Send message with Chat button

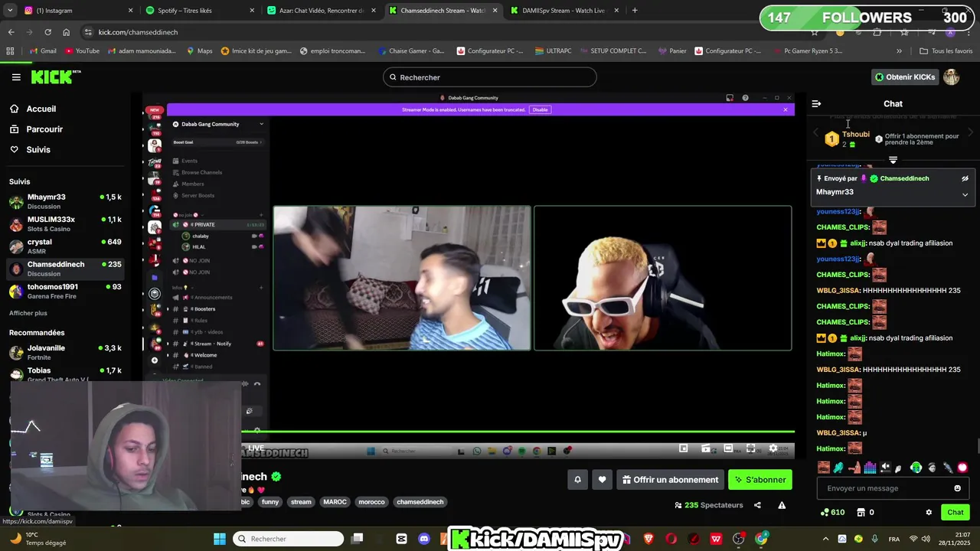pyautogui.click(x=955, y=512)
